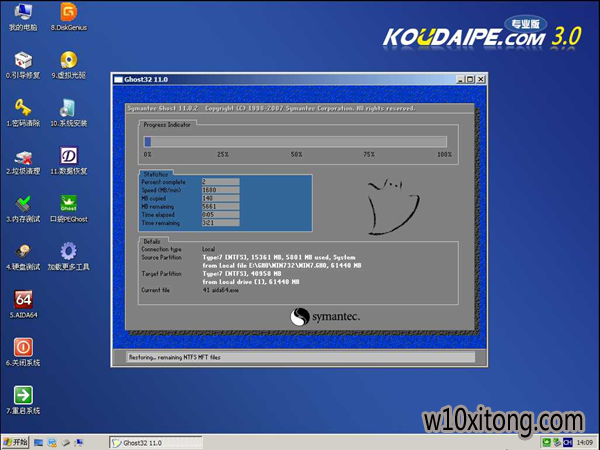Select the 10.系统安装 system install icon

click(69, 113)
